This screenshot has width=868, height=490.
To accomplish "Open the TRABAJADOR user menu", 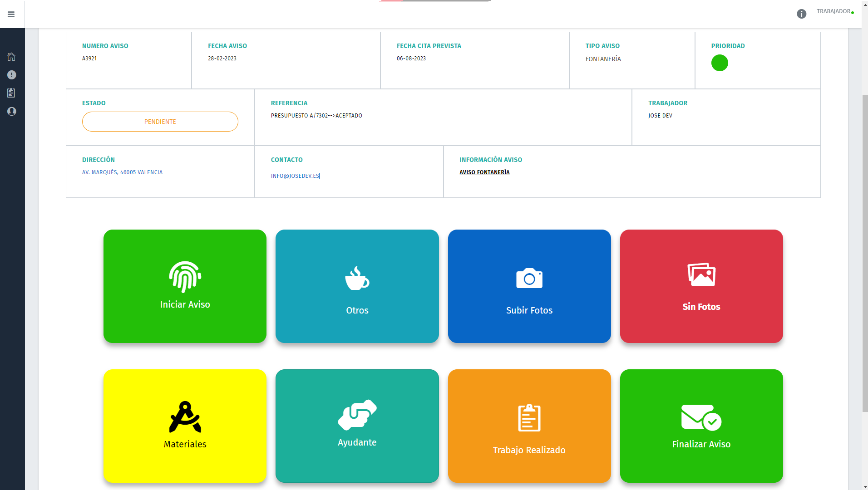I will (x=833, y=11).
